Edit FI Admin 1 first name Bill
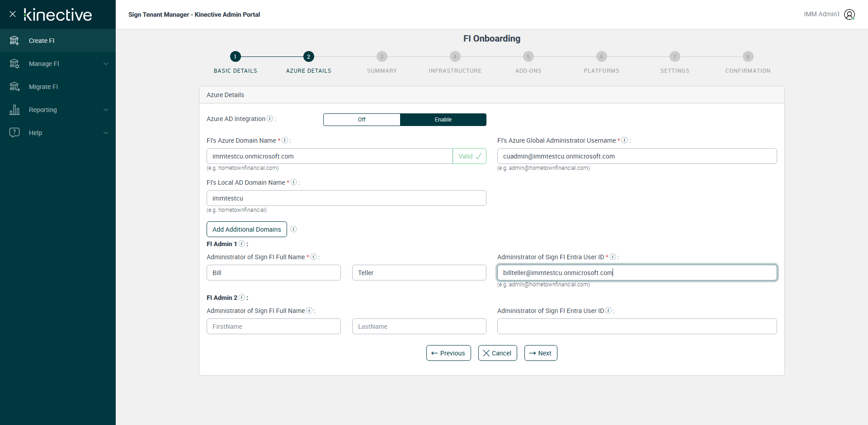 (x=274, y=273)
